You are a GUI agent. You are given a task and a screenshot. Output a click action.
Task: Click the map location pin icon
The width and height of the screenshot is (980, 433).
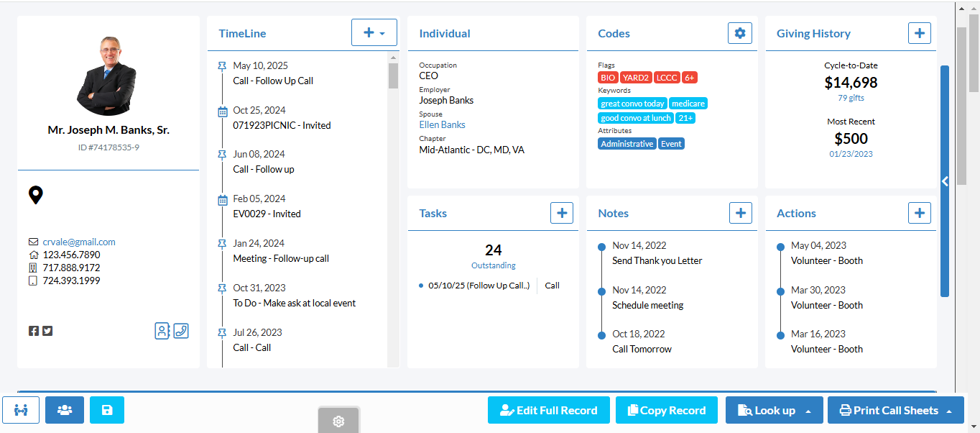click(35, 195)
